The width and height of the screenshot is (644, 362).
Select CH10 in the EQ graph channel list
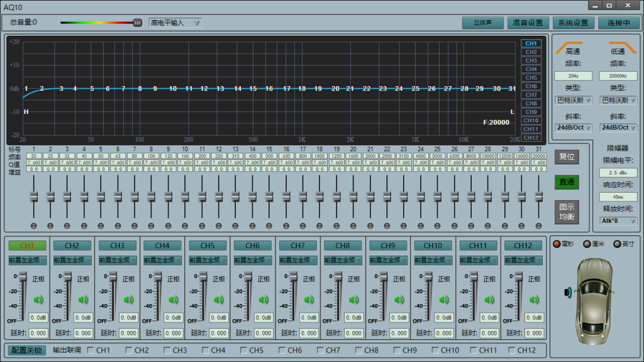point(531,120)
